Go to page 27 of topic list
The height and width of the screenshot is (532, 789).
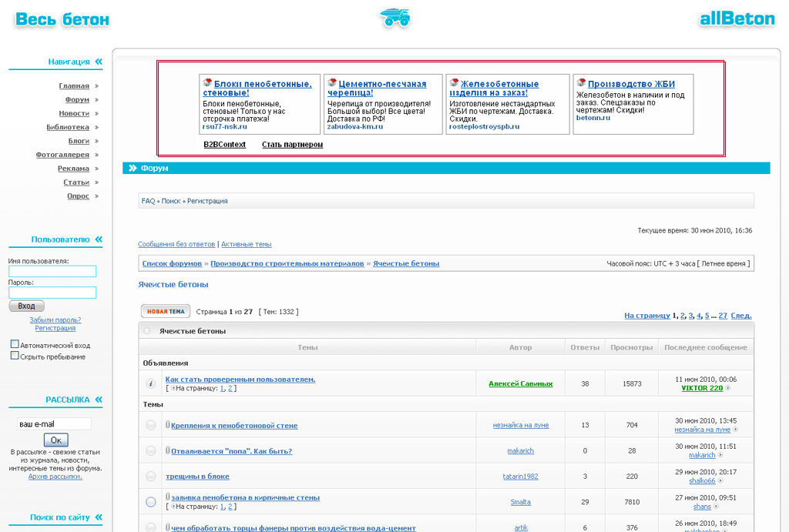[x=723, y=316]
